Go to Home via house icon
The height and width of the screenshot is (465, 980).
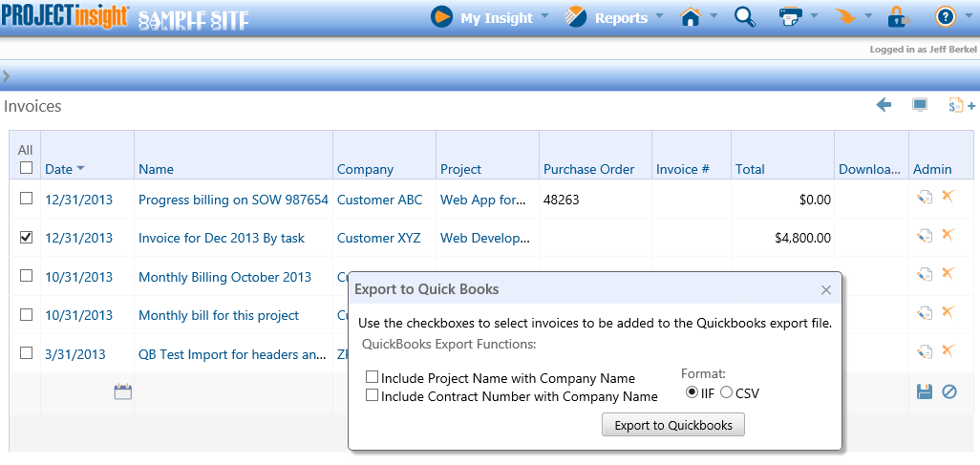690,17
